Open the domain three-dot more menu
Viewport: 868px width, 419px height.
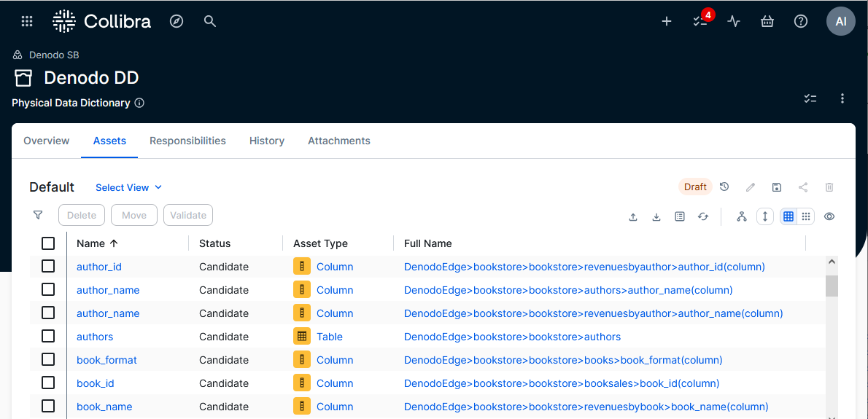click(x=842, y=98)
